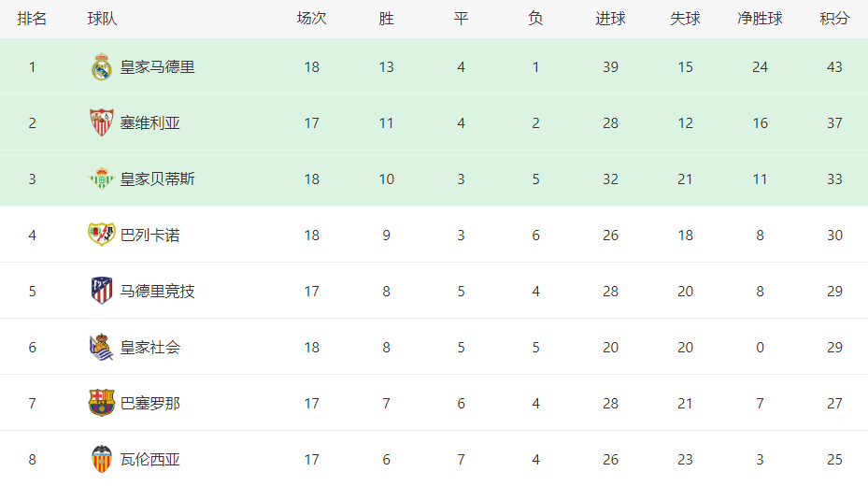Click the Rayo Vallecano crest icon
This screenshot has width=868, height=486.
click(102, 235)
